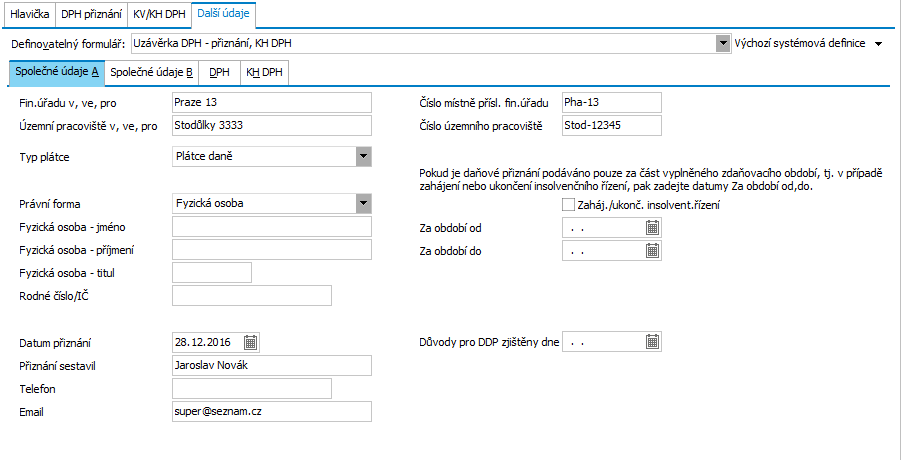Switch to the Hlavička tab
Image resolution: width=902 pixels, height=460 pixels.
28,14
